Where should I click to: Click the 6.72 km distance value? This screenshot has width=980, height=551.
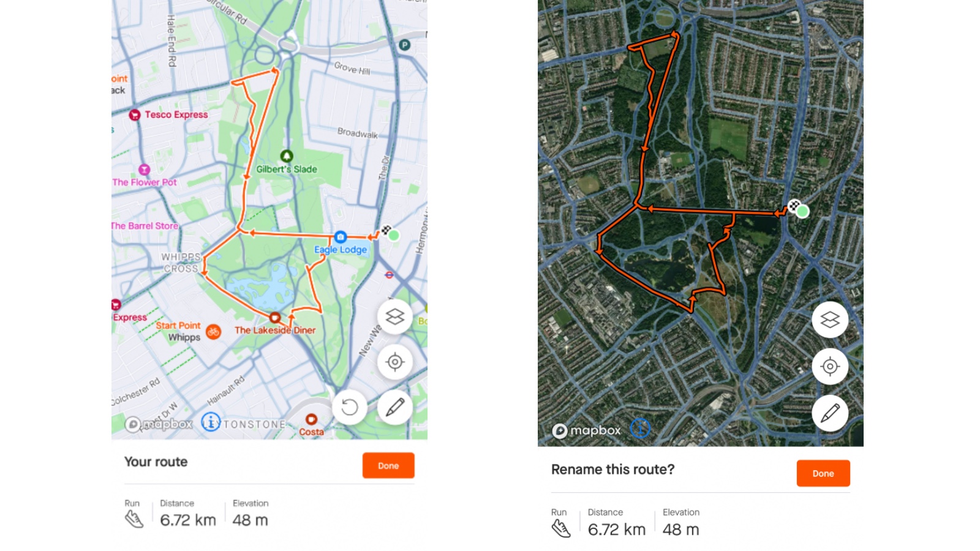pos(188,520)
